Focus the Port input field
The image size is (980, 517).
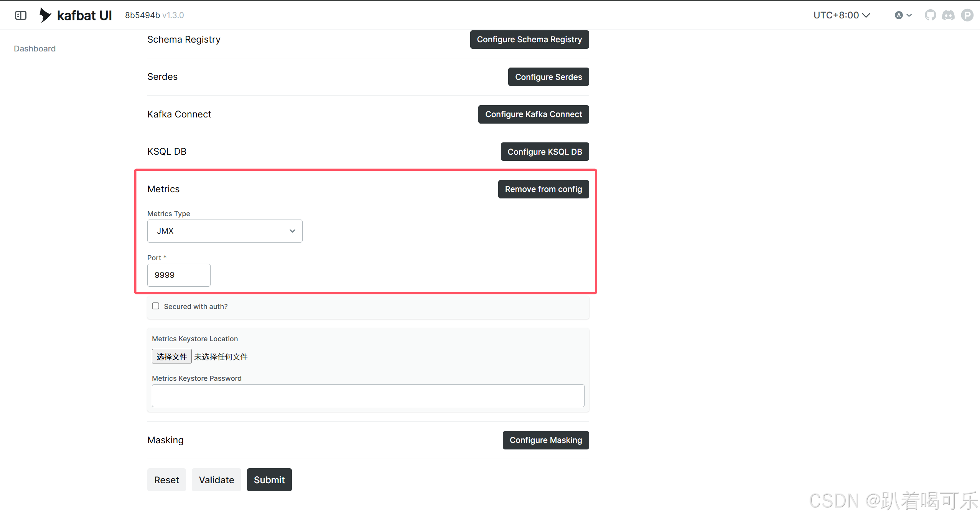[x=179, y=275]
